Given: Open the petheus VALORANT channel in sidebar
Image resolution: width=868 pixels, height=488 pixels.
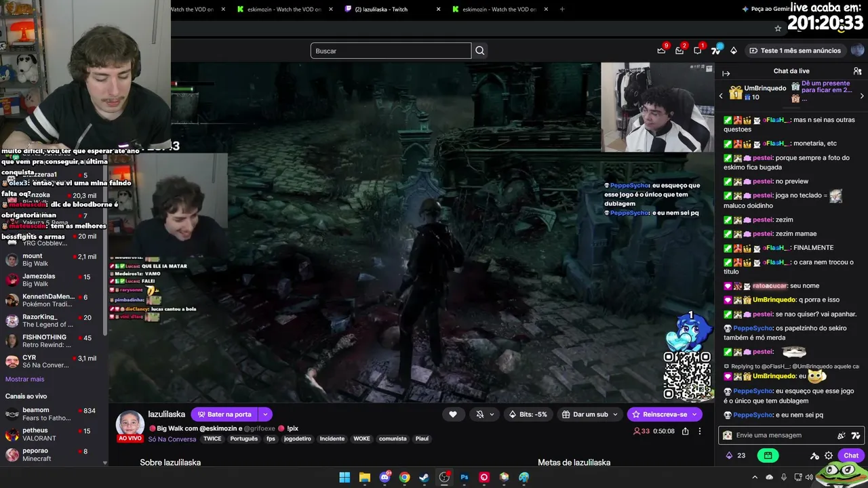Looking at the screenshot, I should (53, 434).
